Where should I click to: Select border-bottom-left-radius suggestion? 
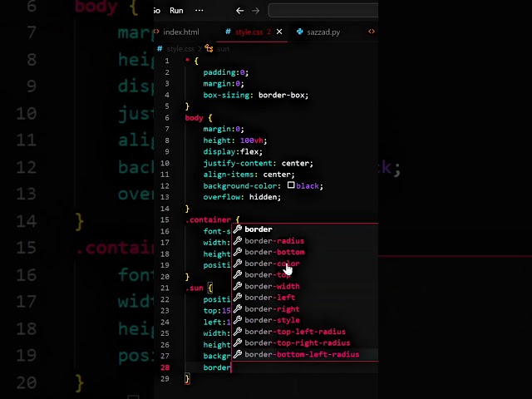click(x=305, y=355)
